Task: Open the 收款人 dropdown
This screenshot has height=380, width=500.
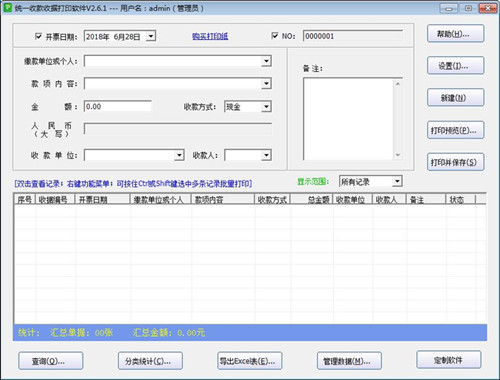Action: [266, 155]
